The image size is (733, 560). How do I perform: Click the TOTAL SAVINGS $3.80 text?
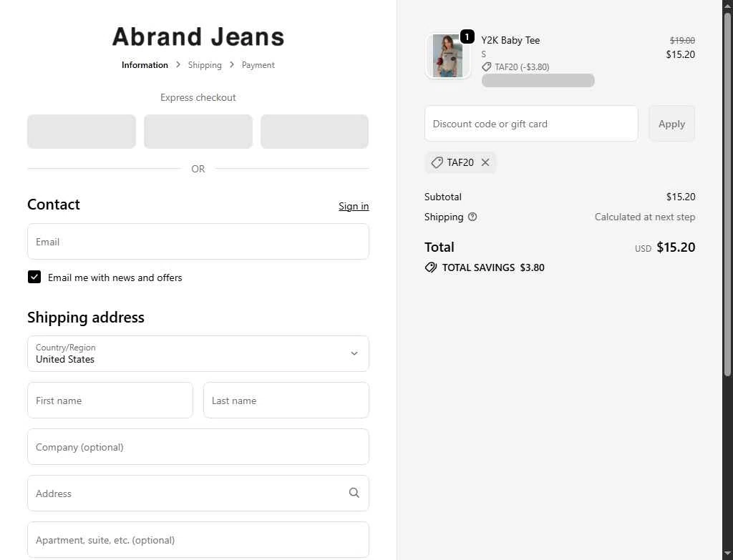(x=493, y=267)
